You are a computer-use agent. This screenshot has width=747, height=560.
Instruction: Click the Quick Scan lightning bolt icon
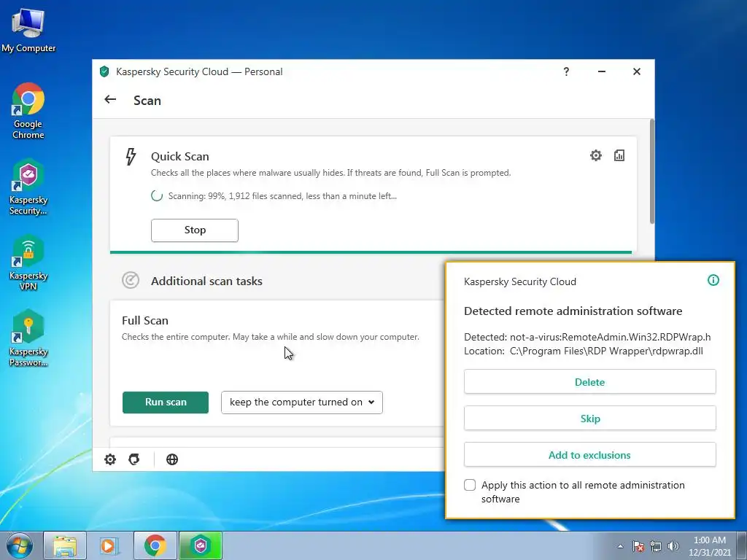[131, 157]
